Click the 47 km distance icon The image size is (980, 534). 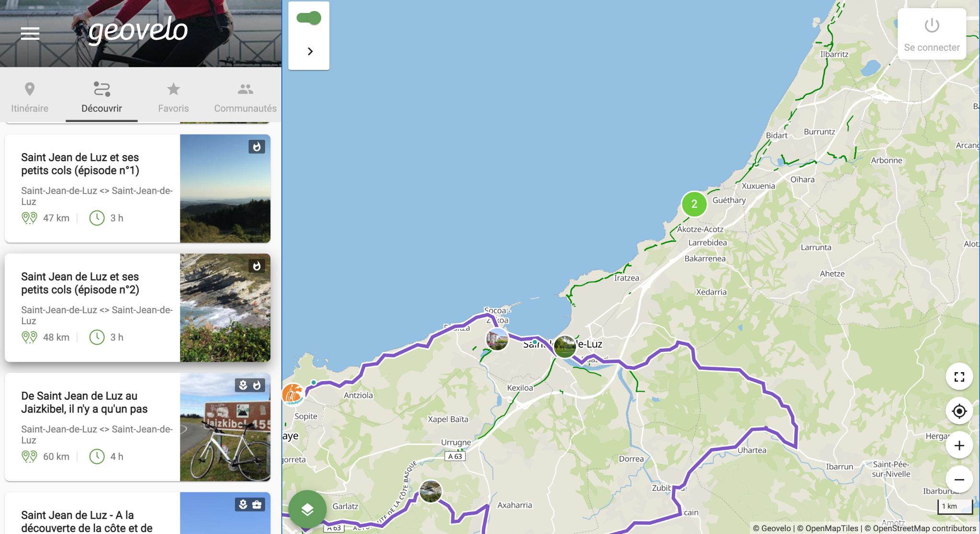click(29, 218)
